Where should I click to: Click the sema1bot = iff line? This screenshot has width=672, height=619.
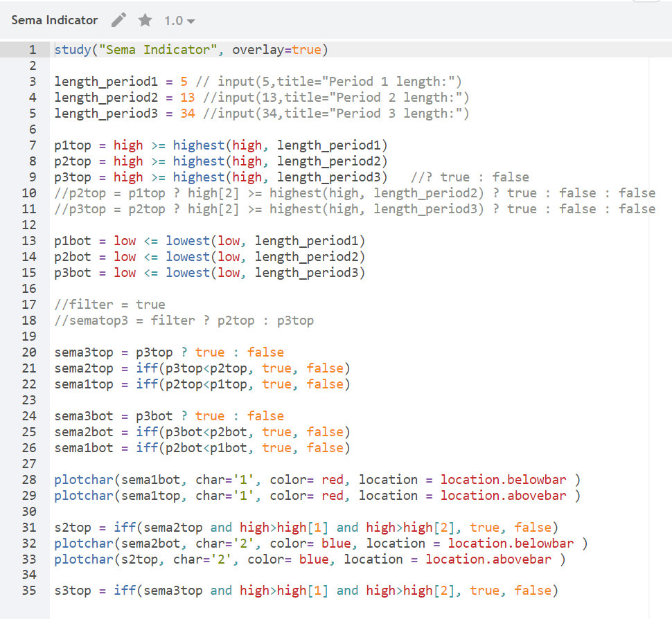(203, 448)
